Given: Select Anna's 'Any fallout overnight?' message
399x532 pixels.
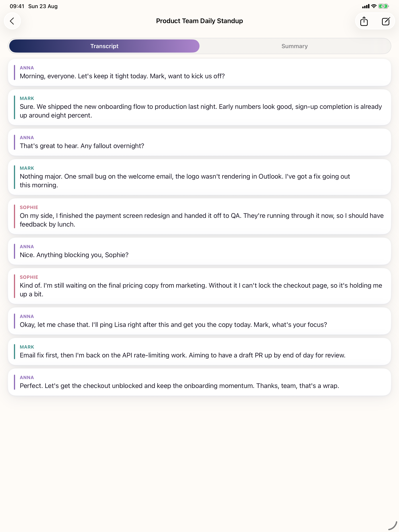Looking at the screenshot, I should pyautogui.click(x=199, y=142).
